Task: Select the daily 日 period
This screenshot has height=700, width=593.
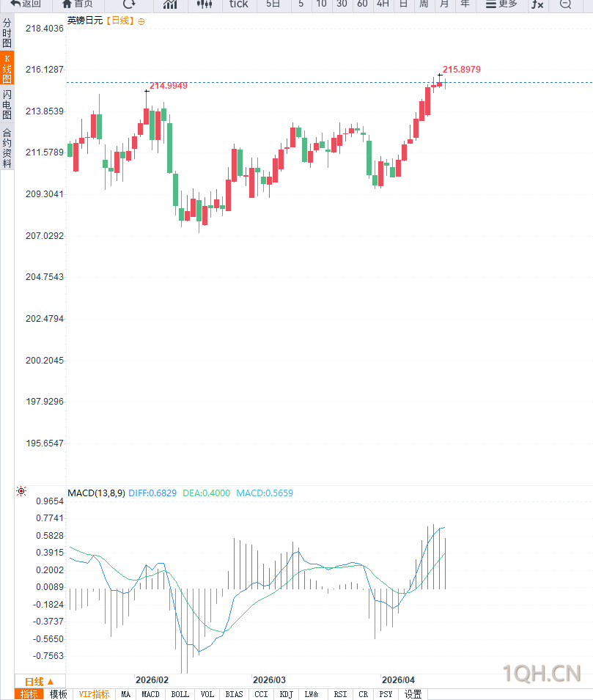Action: click(x=403, y=4)
